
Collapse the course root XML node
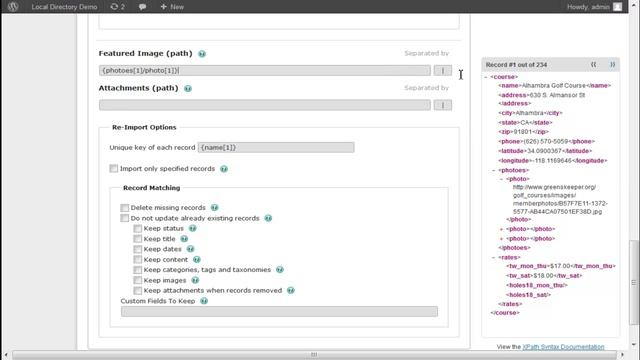coord(486,77)
